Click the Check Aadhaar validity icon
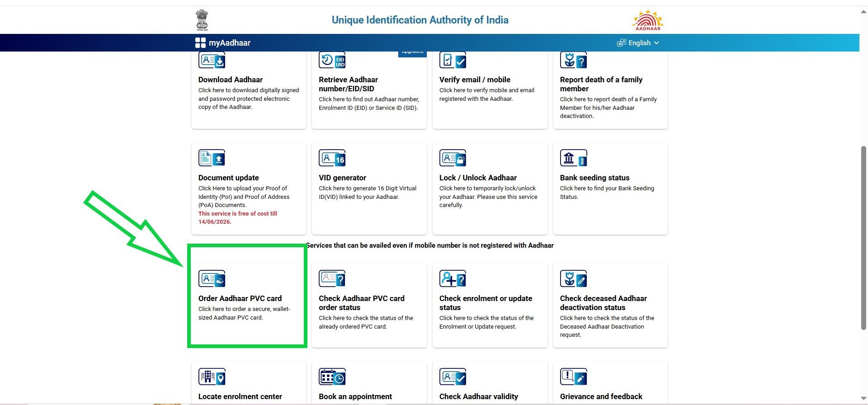Screen dimensions: 868x405 [453, 377]
